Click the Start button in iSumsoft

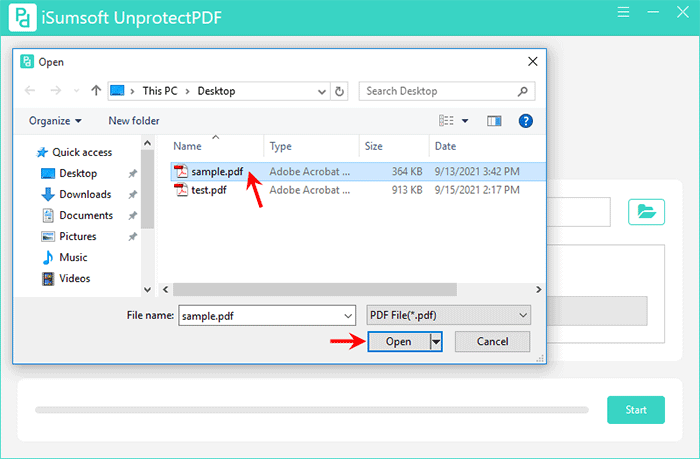pos(636,409)
